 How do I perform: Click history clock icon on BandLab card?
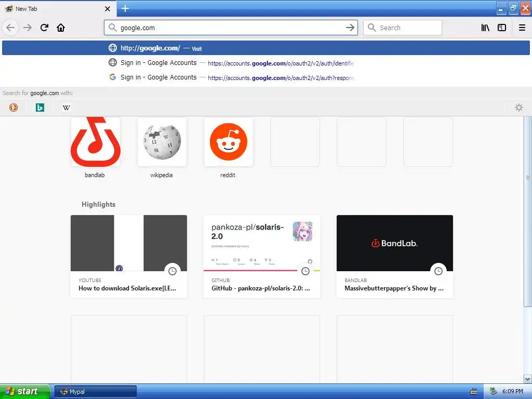pyautogui.click(x=438, y=271)
